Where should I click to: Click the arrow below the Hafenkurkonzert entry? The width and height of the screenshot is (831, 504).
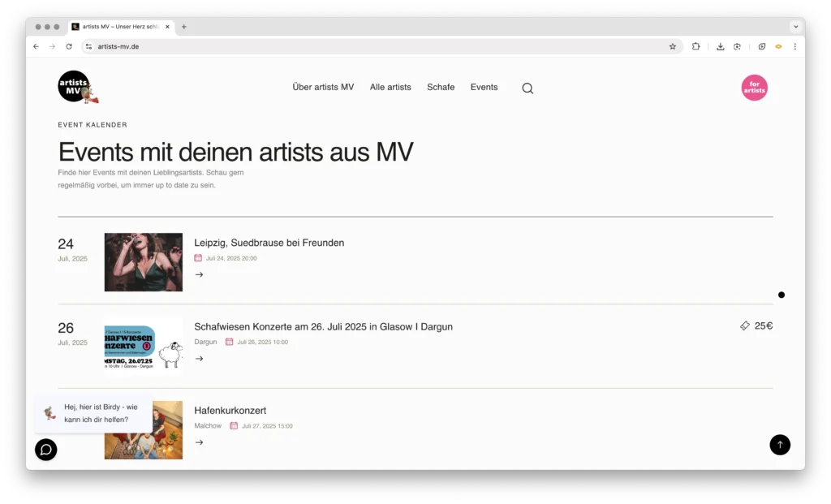click(199, 442)
